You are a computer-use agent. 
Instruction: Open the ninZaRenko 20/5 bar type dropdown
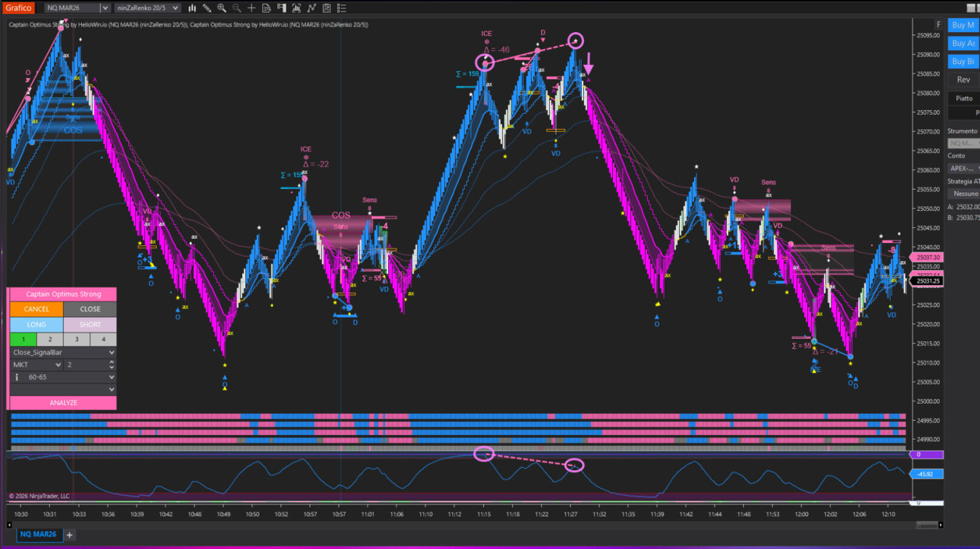pos(175,8)
